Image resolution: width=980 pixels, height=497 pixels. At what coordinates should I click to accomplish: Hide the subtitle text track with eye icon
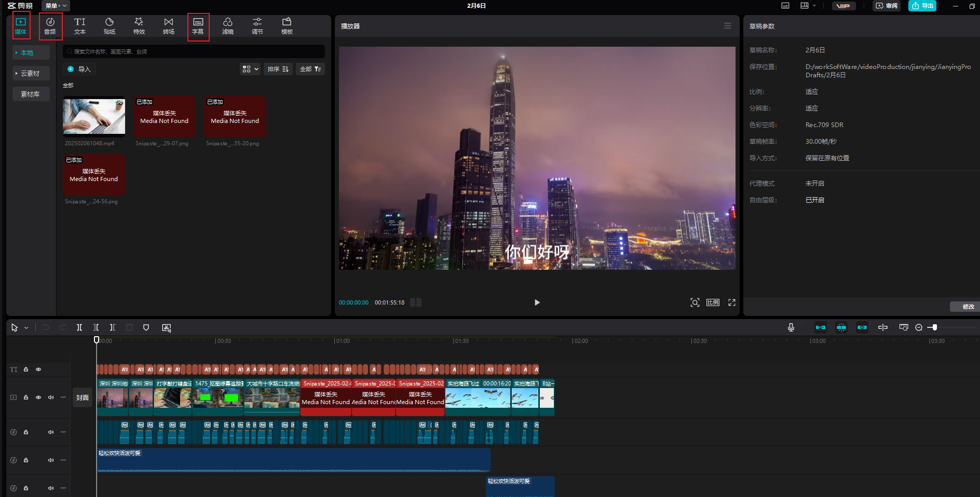point(38,369)
